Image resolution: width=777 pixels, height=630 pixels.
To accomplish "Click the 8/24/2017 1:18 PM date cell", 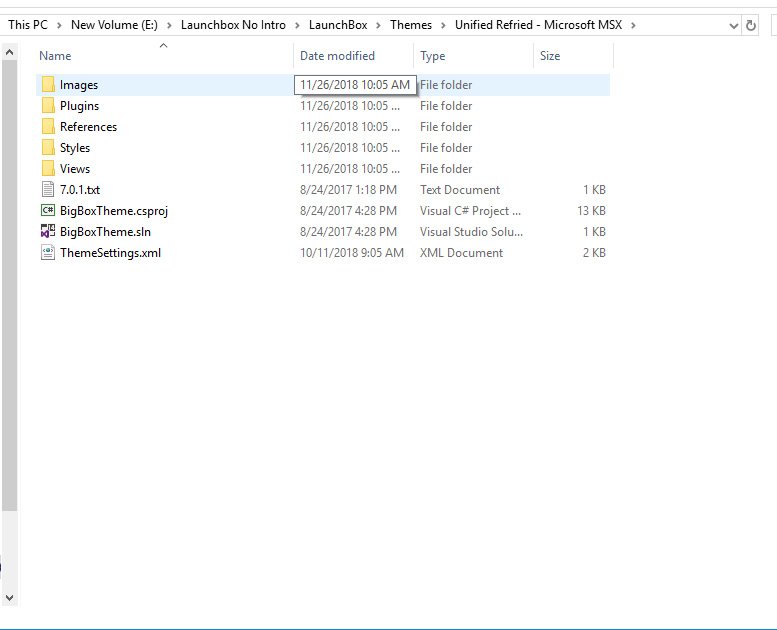I will [x=348, y=189].
